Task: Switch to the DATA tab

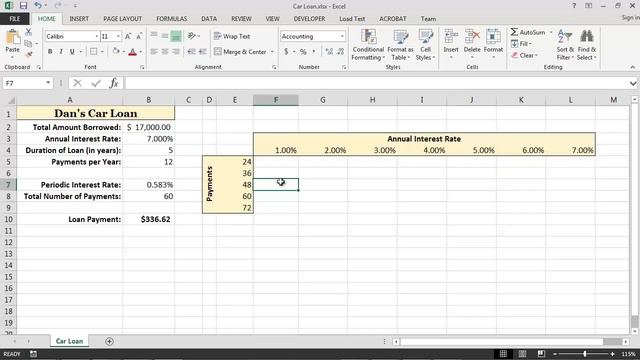Action: click(x=209, y=19)
